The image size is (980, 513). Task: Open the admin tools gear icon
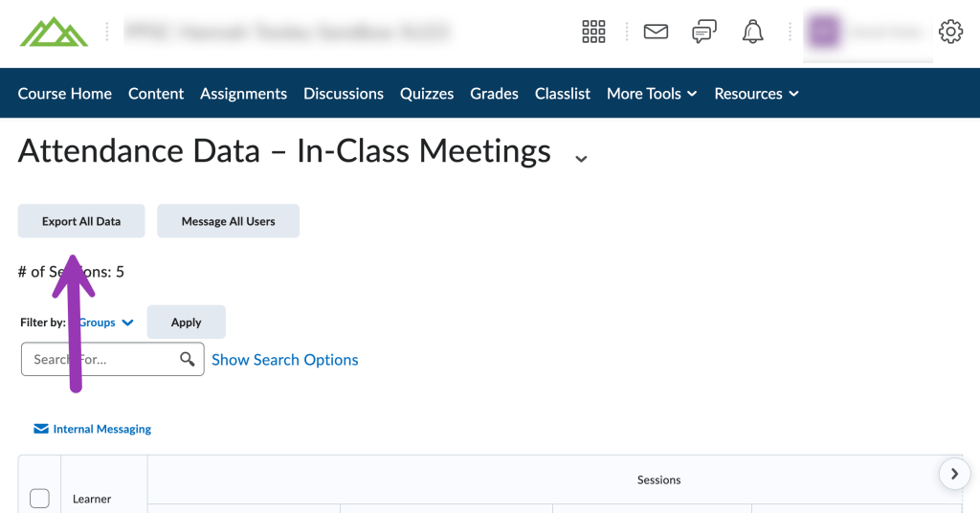[950, 32]
